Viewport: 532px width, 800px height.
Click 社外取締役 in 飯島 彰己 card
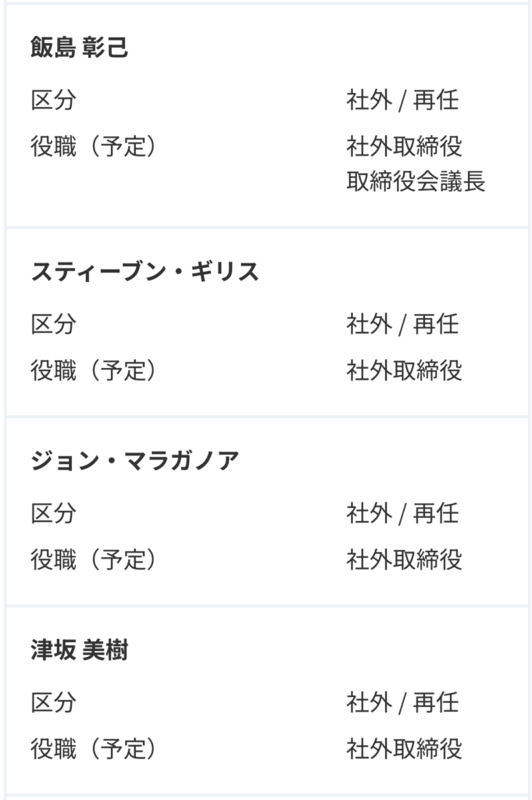[404, 146]
